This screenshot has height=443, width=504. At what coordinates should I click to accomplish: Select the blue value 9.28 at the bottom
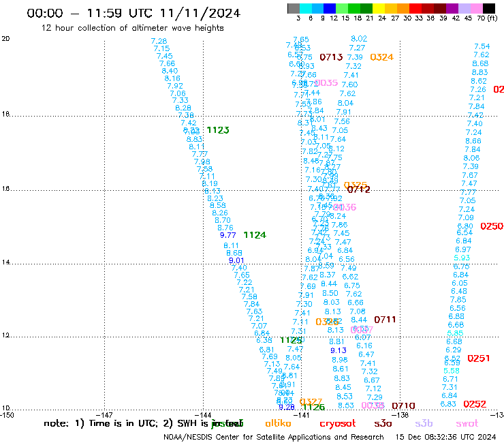287,407
